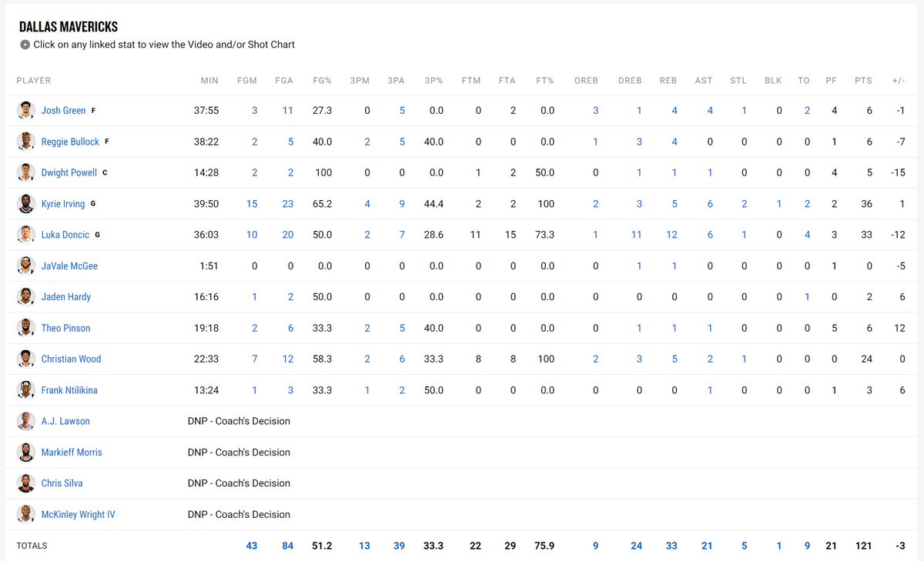Open Theo Pinson player link
The image size is (924, 561).
[x=65, y=328]
